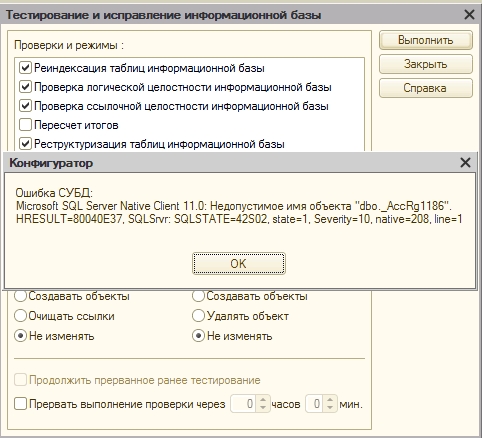482x438 pixels.
Task: Close the Конфигуратор error dialog
Action: [x=465, y=163]
